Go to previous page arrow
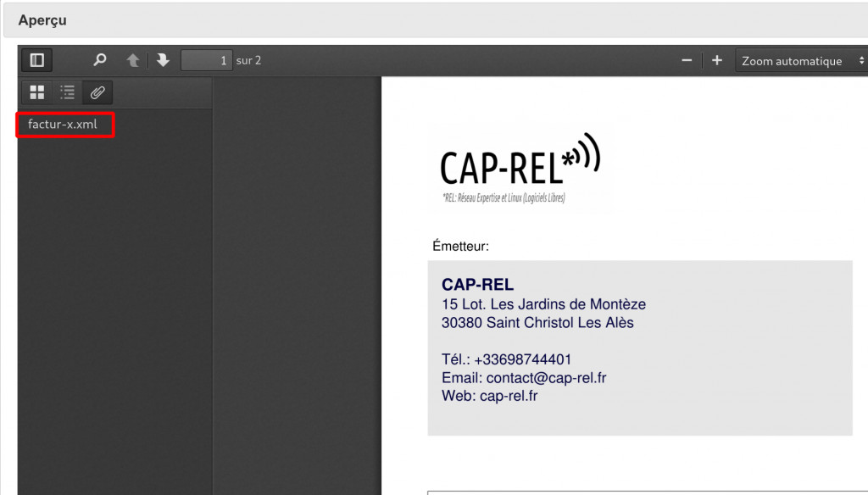 tap(133, 60)
